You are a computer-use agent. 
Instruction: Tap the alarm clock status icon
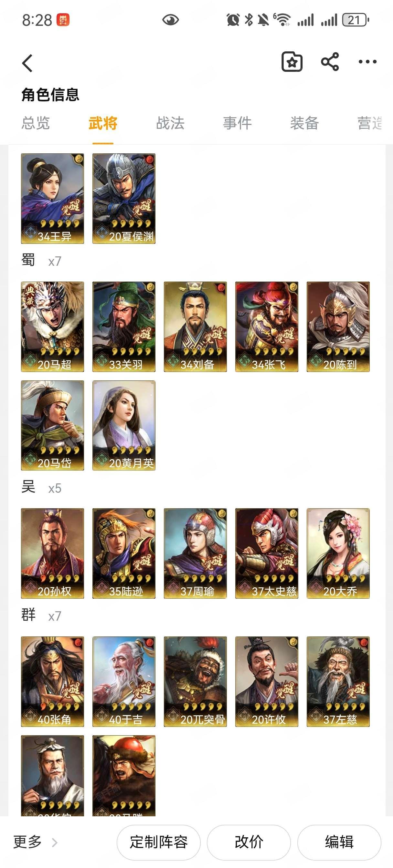pyautogui.click(x=233, y=20)
